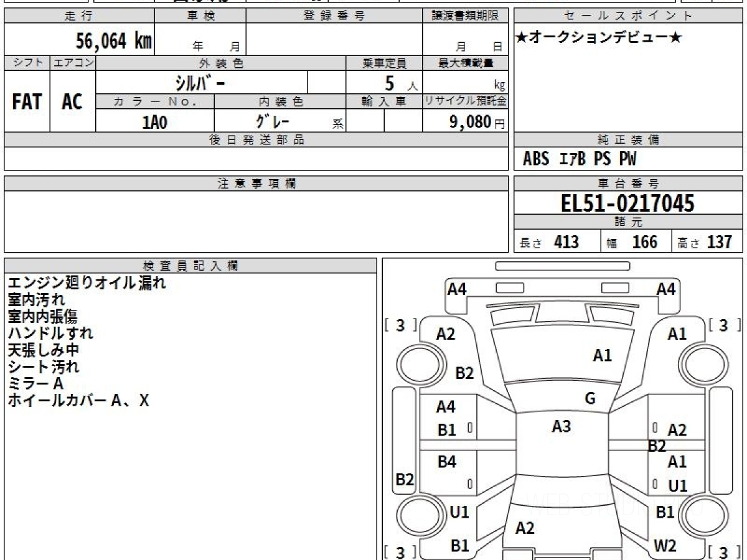747x560 pixels.
Task: Select the 外装色 exterior color header
Action: [x=221, y=63]
